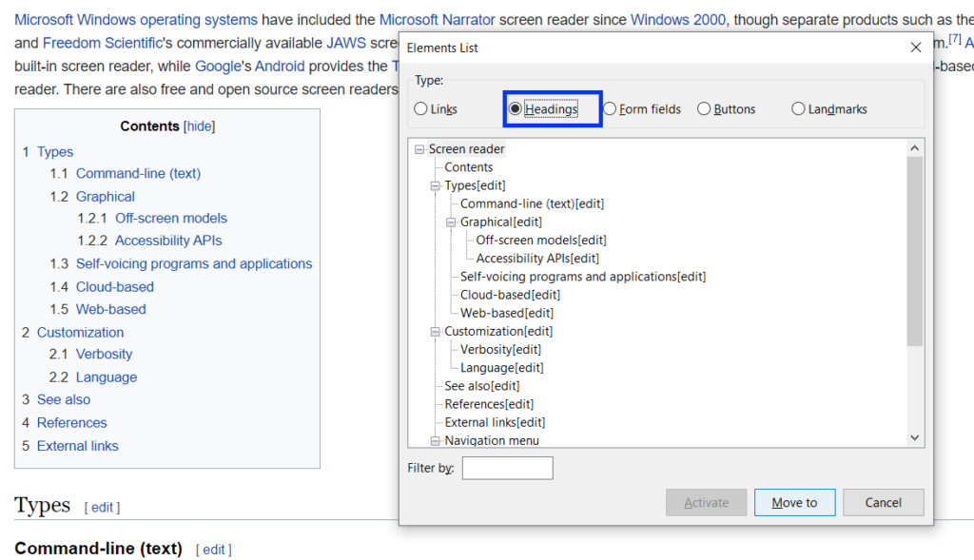This screenshot has height=560, width=974.
Task: Select Language[edit] in the tree
Action: [x=502, y=368]
